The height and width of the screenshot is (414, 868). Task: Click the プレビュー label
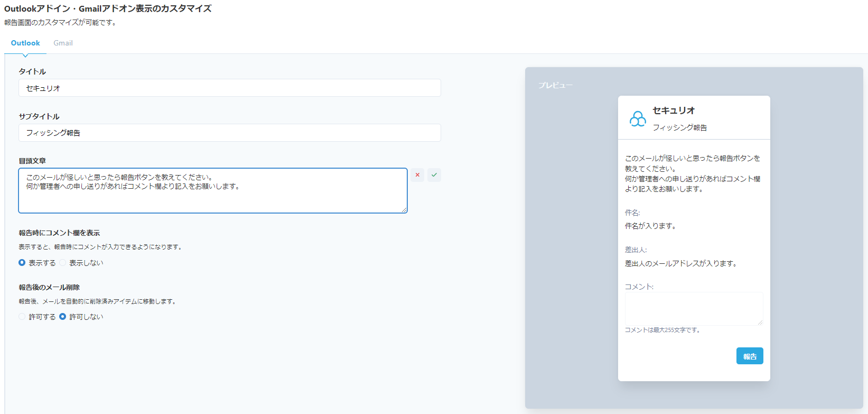point(555,85)
